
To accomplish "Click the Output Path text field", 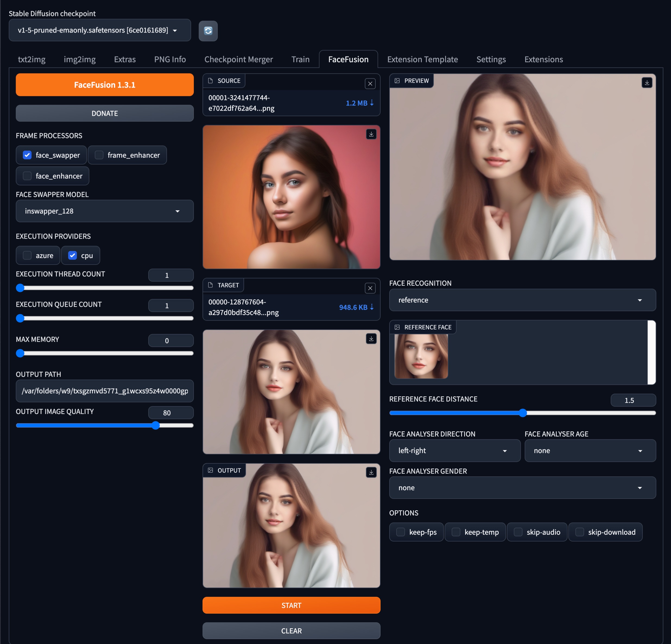I will [x=105, y=391].
